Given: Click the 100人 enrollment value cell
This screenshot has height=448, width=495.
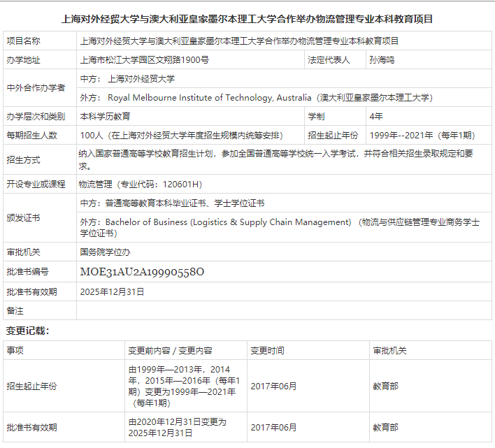Looking at the screenshot, I should coord(191,136).
